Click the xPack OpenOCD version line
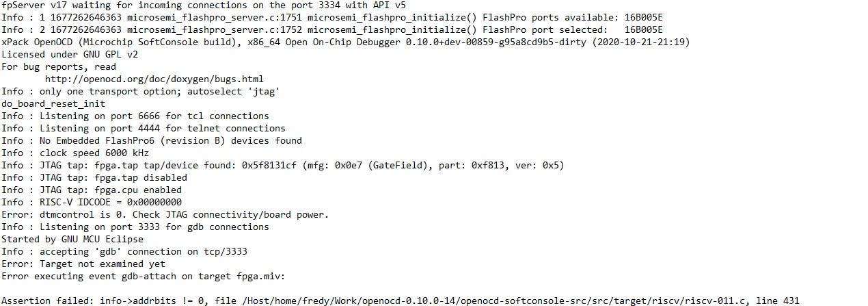 click(345, 42)
